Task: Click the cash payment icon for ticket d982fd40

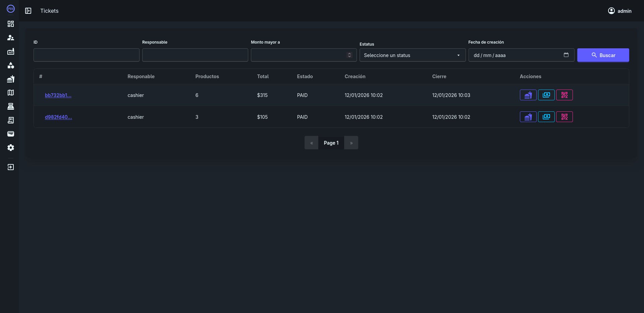Action: point(546,117)
